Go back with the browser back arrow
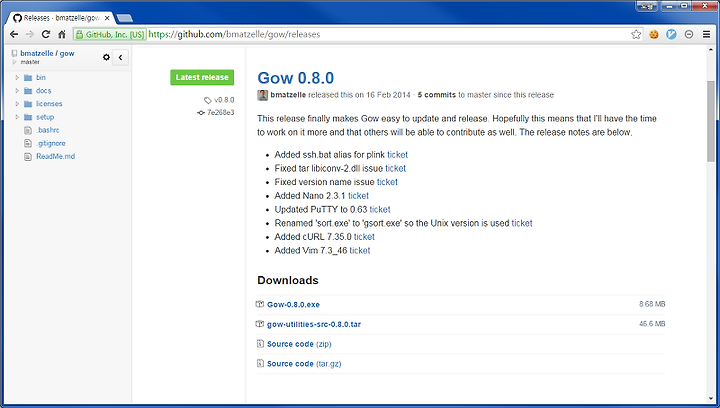Screen dimensions: 720x408 [14, 34]
